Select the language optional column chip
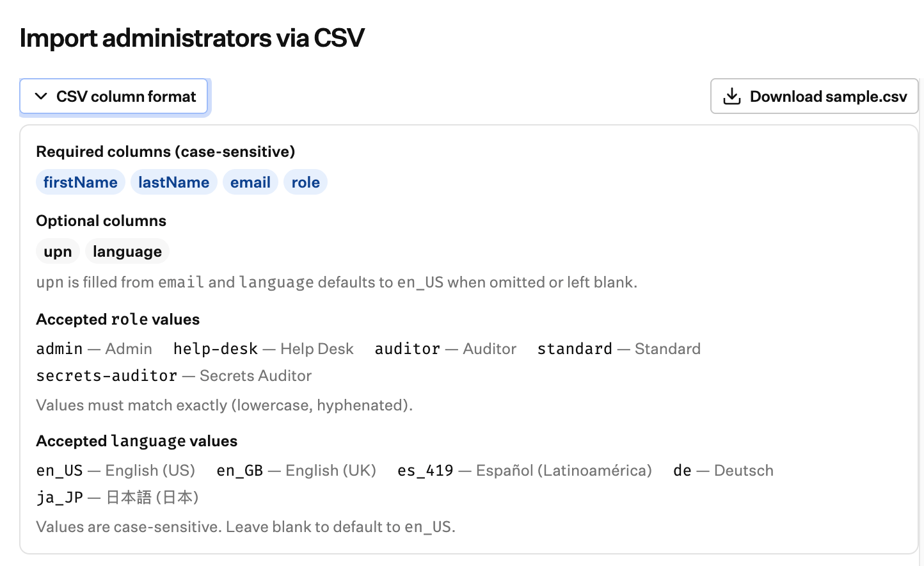The image size is (924, 566). point(127,252)
